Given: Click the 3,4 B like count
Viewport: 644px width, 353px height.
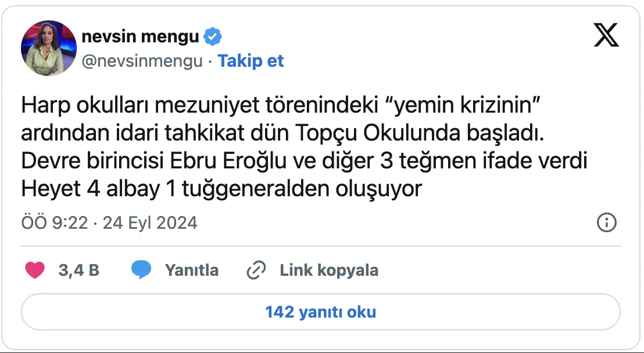Looking at the screenshot, I should pyautogui.click(x=79, y=270).
